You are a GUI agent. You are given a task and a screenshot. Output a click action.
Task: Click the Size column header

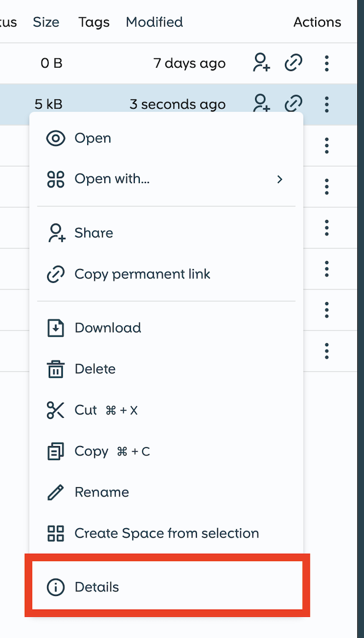(46, 22)
